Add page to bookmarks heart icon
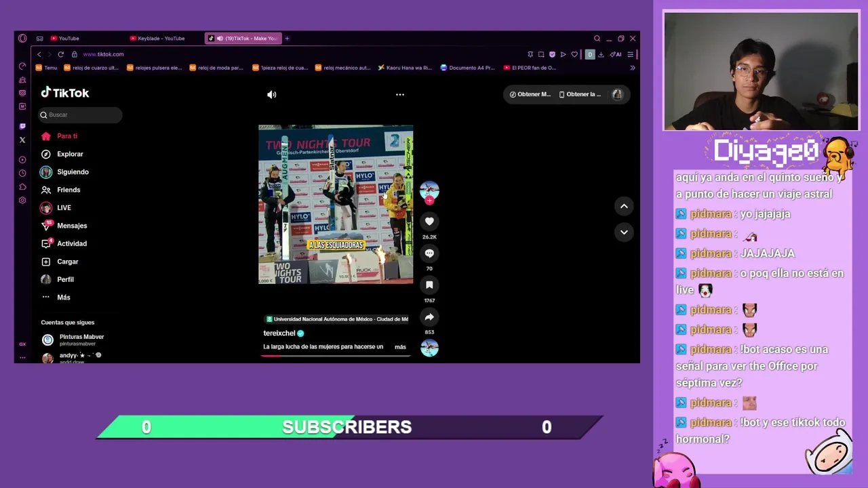 tap(574, 54)
